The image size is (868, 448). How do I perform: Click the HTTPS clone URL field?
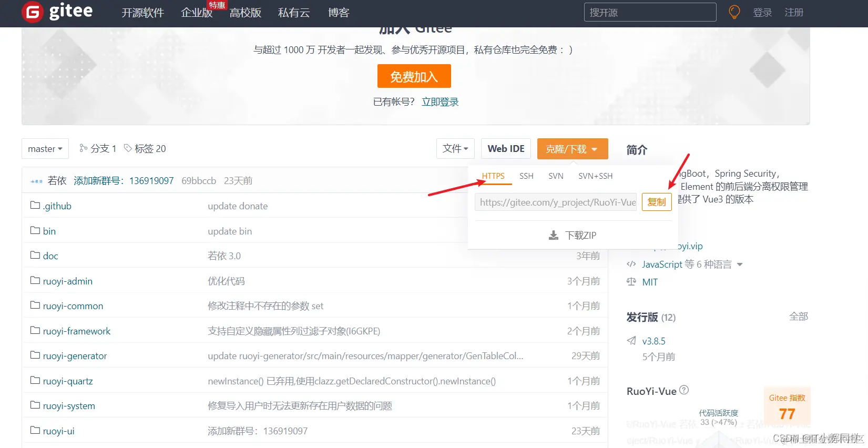coord(556,202)
